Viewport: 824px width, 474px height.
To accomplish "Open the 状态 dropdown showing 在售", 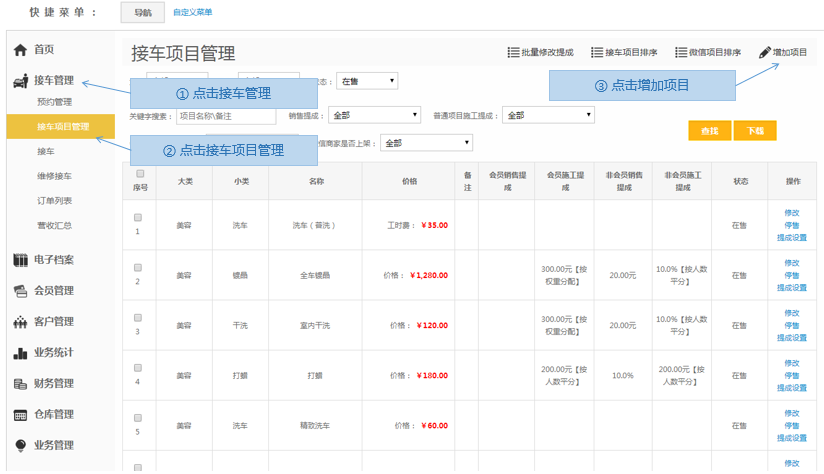I will 366,81.
